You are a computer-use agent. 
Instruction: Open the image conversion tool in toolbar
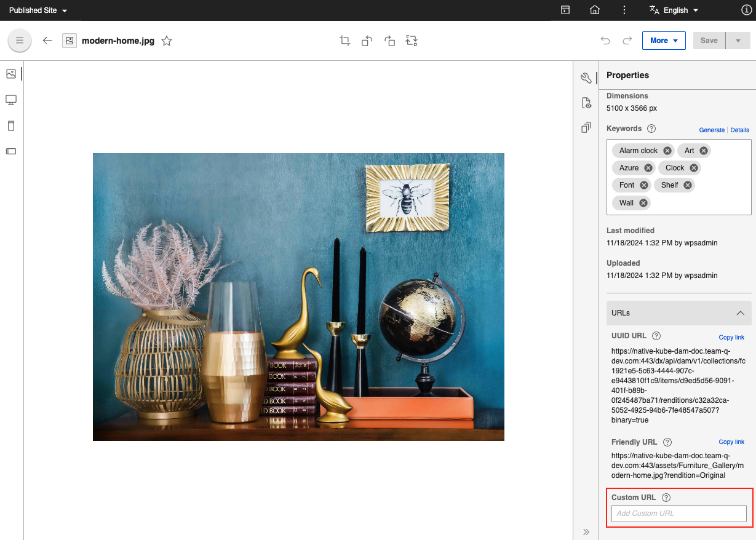412,41
